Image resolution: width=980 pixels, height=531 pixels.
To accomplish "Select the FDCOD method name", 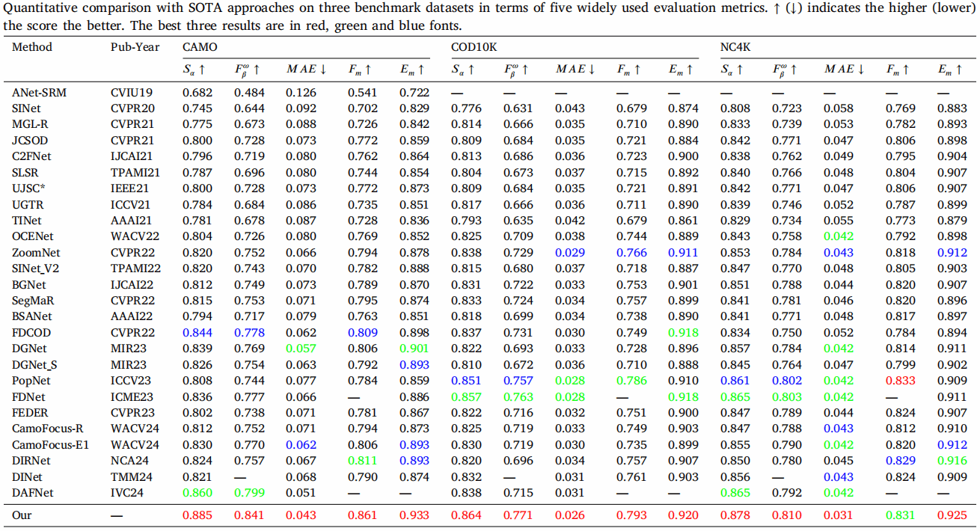I will 31,332.
